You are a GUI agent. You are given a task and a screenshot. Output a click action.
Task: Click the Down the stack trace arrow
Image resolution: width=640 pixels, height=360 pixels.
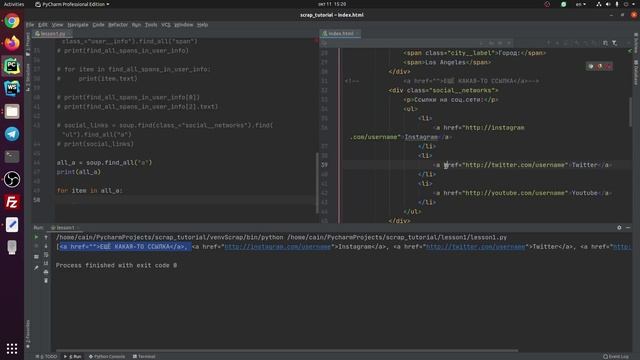(x=46, y=246)
